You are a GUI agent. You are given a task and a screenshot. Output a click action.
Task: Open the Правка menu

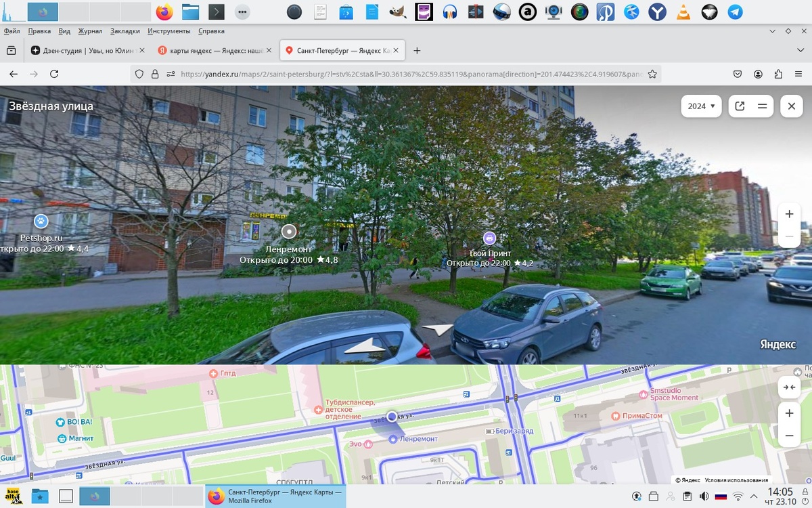point(39,31)
